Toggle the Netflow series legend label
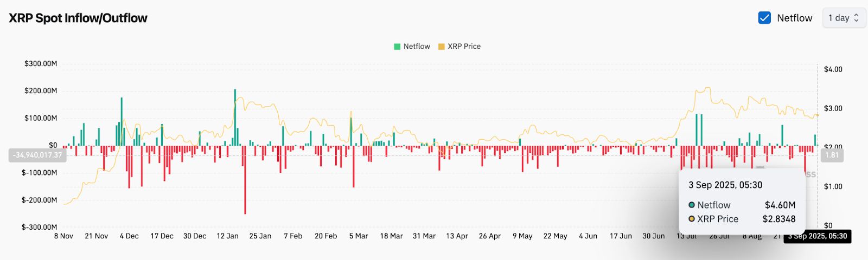 (x=417, y=47)
